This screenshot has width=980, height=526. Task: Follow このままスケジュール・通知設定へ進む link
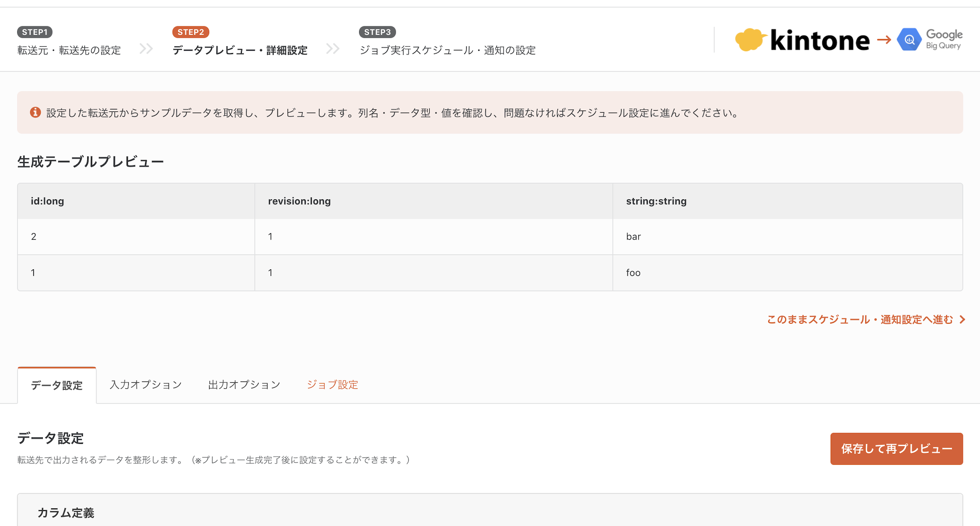click(859, 320)
